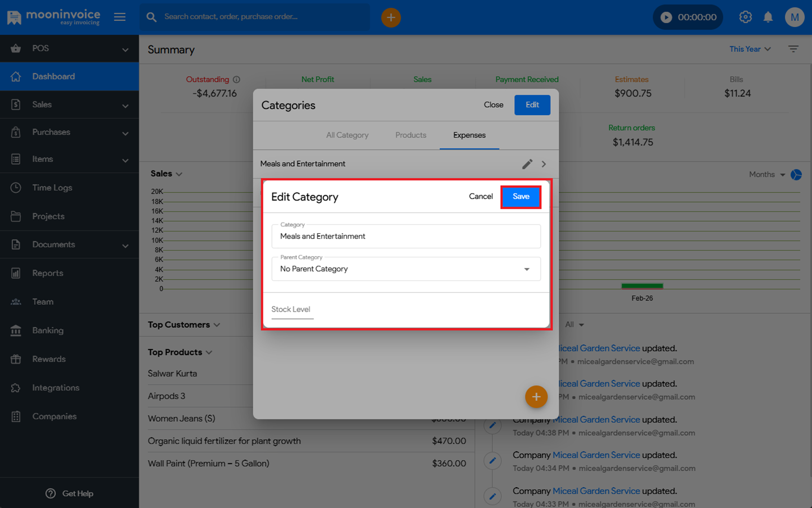Save the edited category

pos(520,197)
